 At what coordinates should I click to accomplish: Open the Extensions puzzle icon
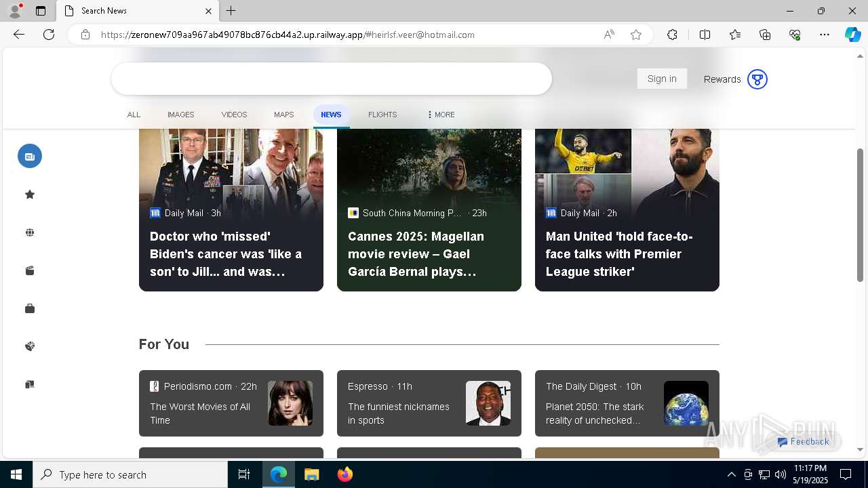point(672,35)
